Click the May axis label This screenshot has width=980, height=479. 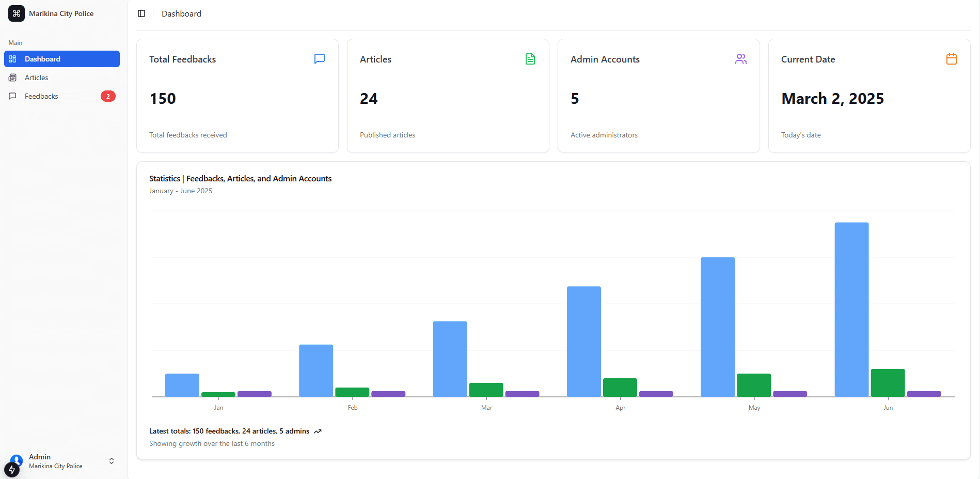[x=754, y=408]
